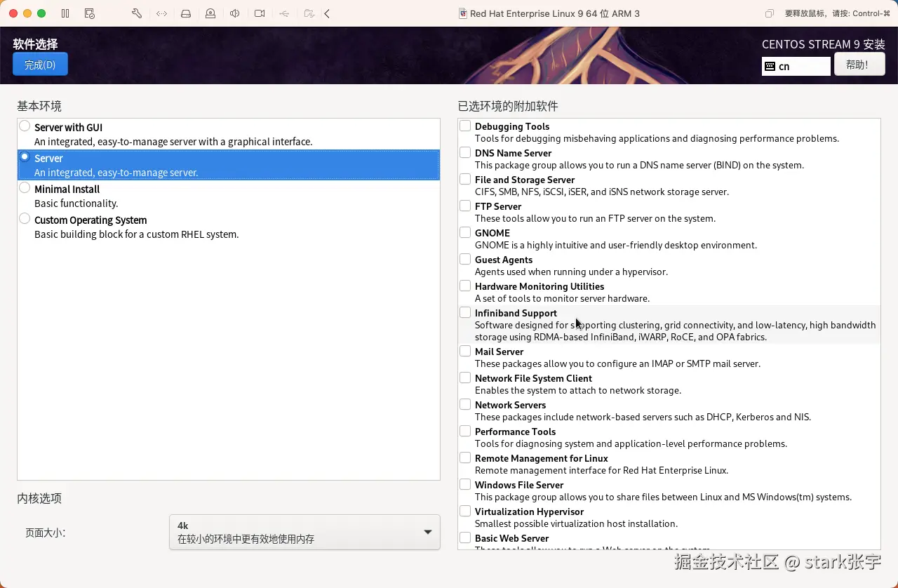Enable Remote Management for Linux checkbox

[465, 457]
